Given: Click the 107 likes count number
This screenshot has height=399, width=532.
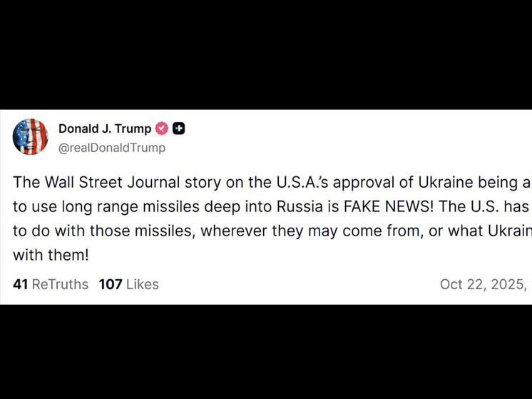Looking at the screenshot, I should [x=111, y=284].
